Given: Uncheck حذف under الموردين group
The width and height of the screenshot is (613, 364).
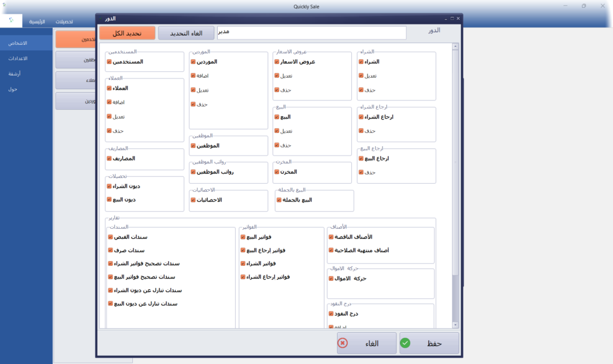Looking at the screenshot, I should pyautogui.click(x=193, y=104).
